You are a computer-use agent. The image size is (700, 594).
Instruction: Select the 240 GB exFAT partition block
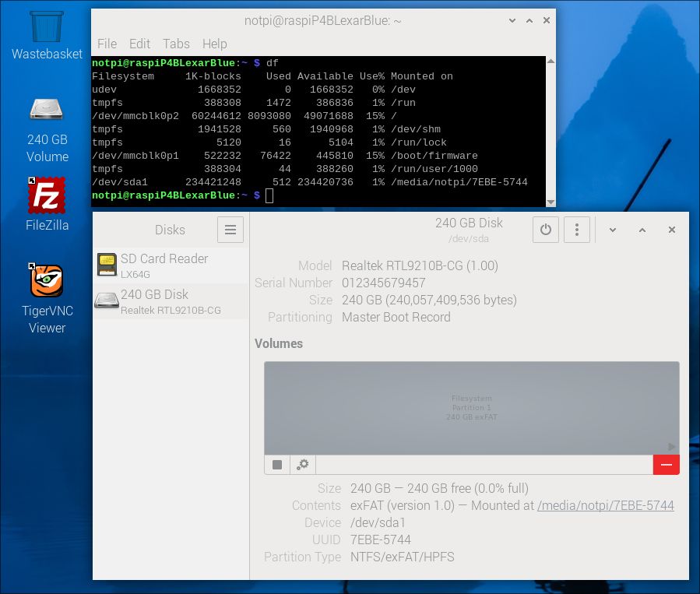(471, 408)
